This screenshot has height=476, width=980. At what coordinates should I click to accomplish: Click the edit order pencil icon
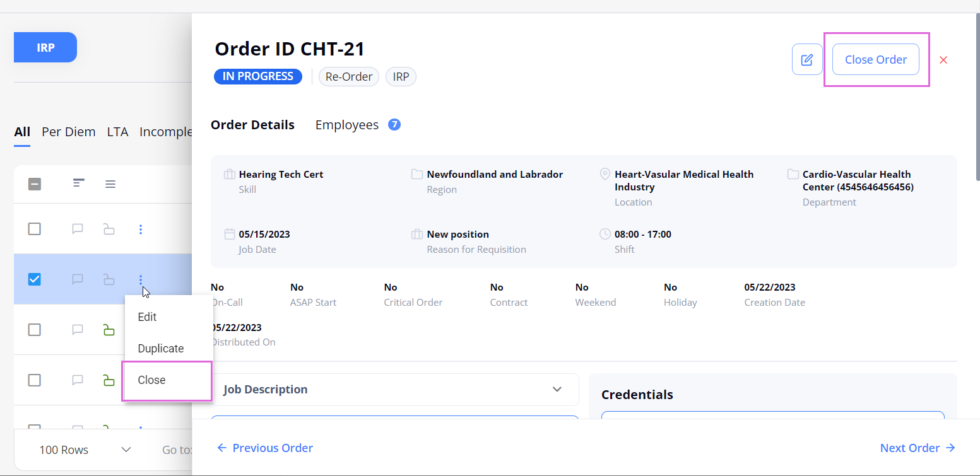(x=807, y=60)
